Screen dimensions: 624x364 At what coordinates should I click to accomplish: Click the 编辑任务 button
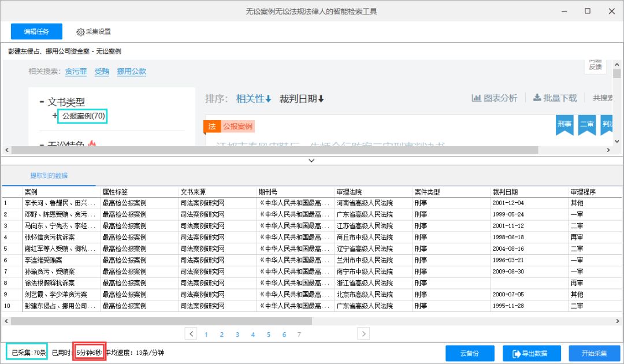click(36, 31)
